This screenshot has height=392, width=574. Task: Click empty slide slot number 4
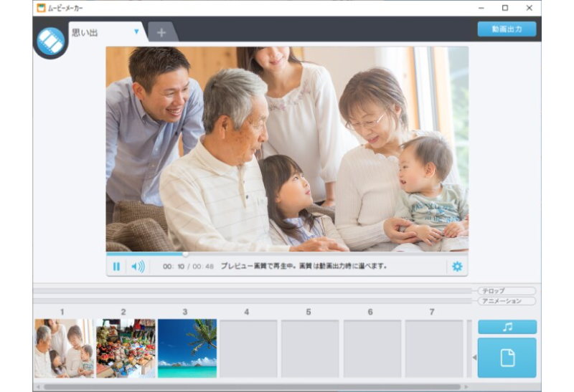pos(248,348)
